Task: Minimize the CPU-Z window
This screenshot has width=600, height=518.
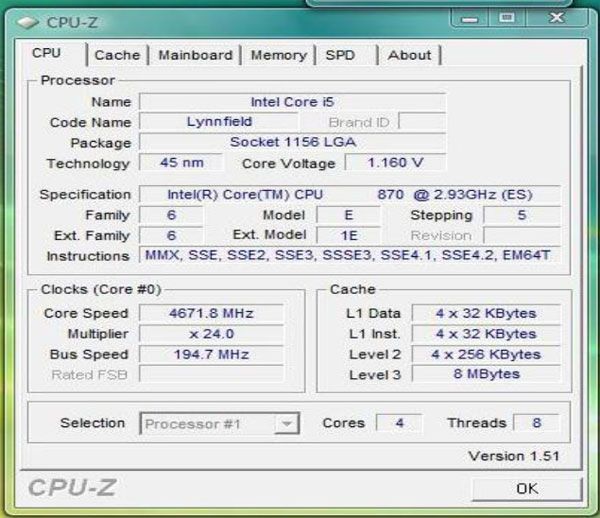Action: (470, 18)
